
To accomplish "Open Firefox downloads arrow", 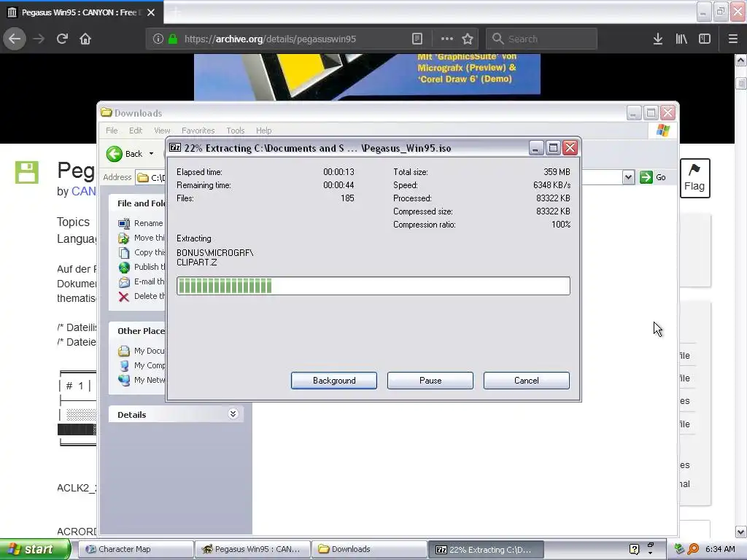I will [658, 39].
